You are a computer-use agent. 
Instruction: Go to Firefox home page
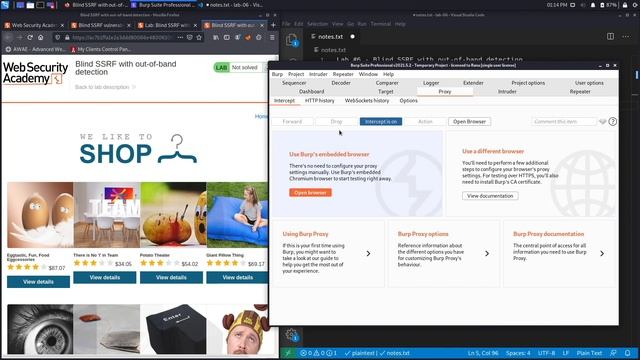40,37
